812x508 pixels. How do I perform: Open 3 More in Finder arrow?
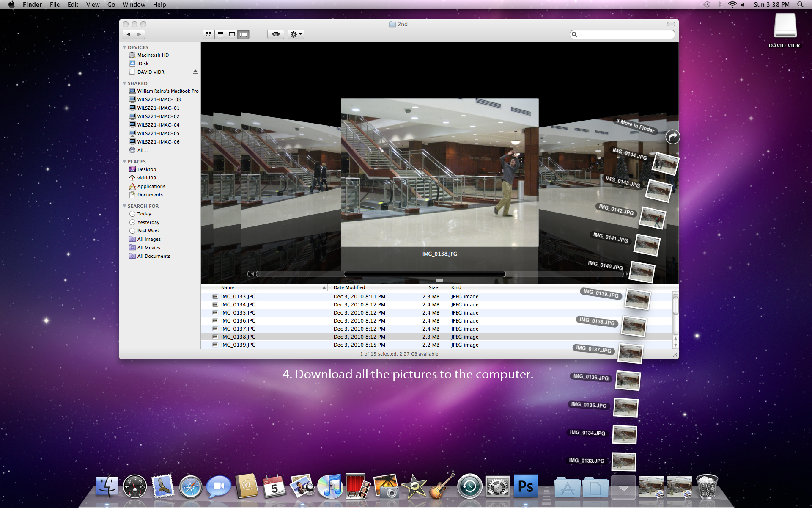[672, 137]
